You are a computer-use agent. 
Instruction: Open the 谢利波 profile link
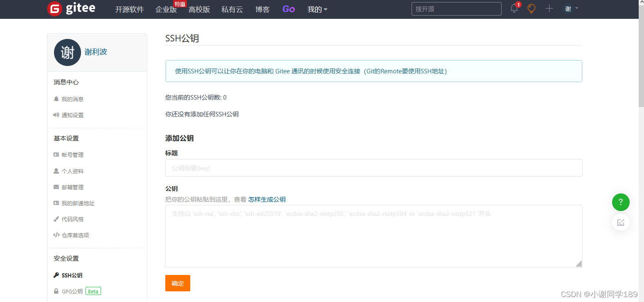point(96,52)
